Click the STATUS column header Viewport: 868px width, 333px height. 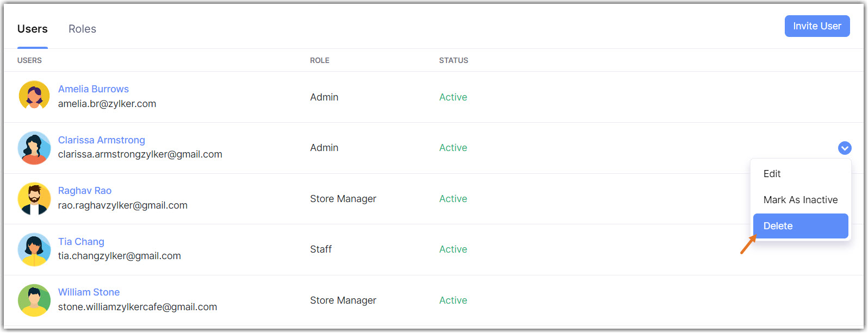[x=454, y=60]
